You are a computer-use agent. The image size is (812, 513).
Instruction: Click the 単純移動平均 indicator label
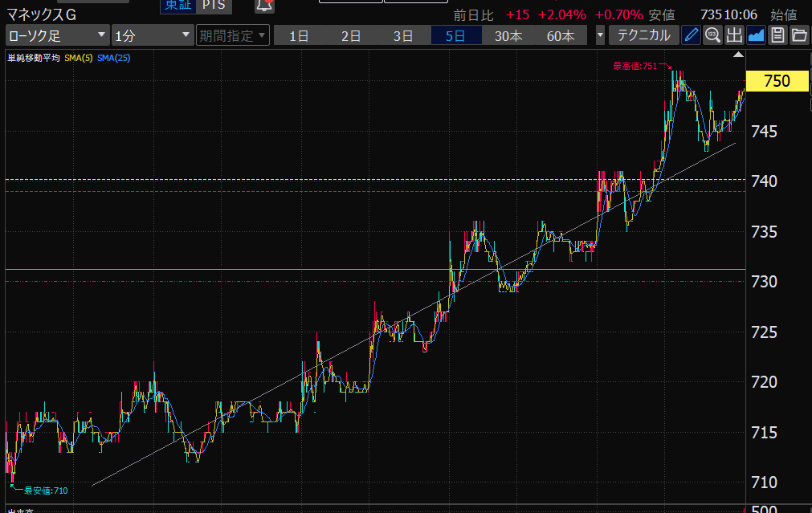click(x=34, y=58)
